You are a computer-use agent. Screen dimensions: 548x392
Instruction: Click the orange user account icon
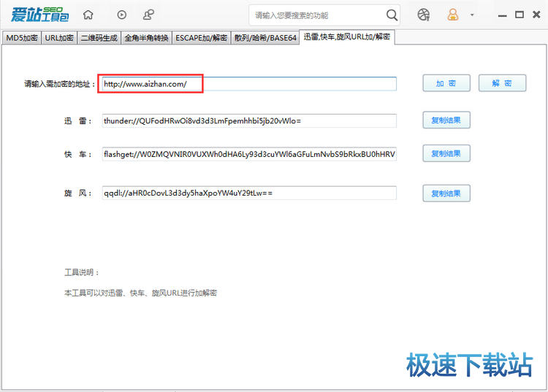452,15
